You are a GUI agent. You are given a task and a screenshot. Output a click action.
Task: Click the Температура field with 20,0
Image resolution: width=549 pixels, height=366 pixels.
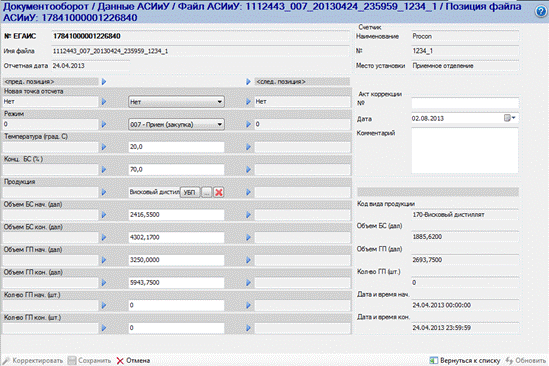point(176,147)
